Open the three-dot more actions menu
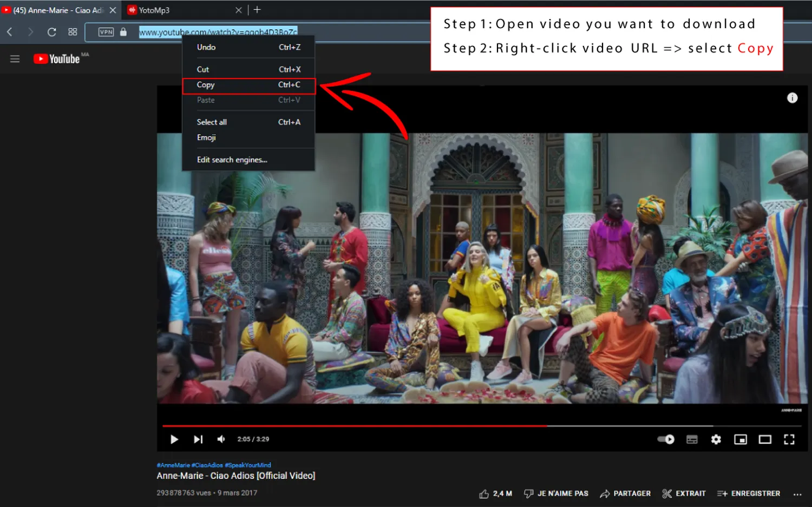Screen dimensions: 812x507 797,494
